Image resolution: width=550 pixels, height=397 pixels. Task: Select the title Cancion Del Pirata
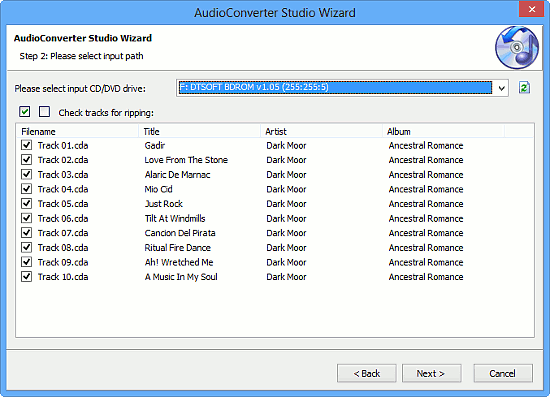[180, 233]
